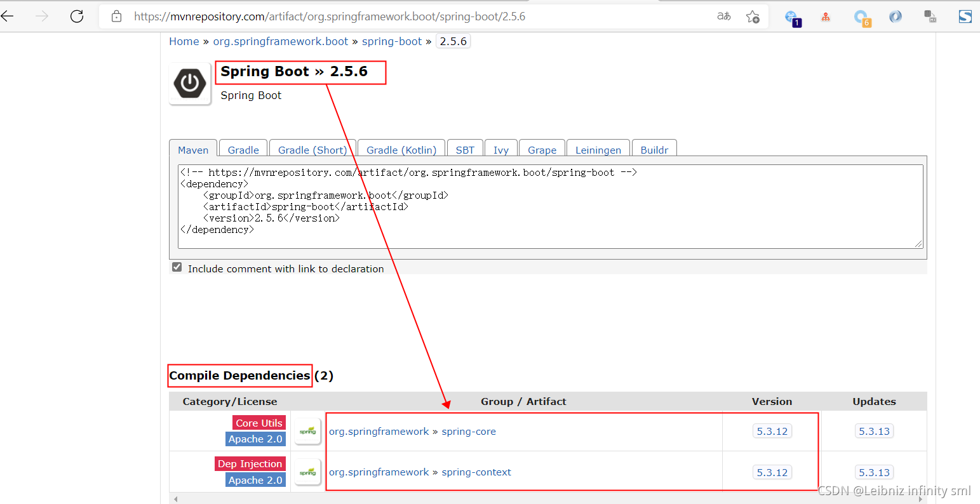This screenshot has height=504, width=980.
Task: Click inside the Maven dependency snippet textarea
Action: click(x=551, y=207)
